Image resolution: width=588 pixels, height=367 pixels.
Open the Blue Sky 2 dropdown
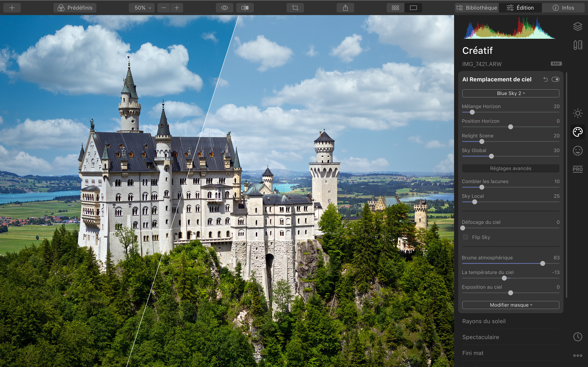(x=510, y=93)
